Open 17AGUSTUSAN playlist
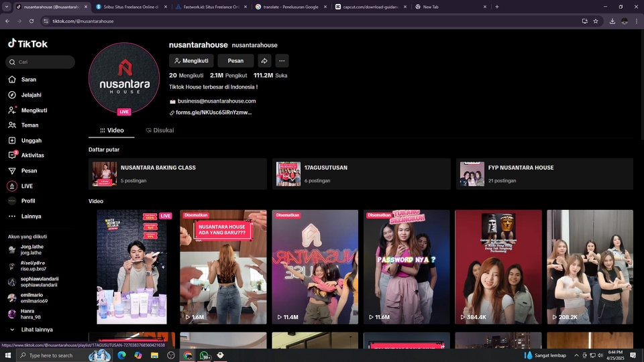644x362 pixels. tap(362, 174)
